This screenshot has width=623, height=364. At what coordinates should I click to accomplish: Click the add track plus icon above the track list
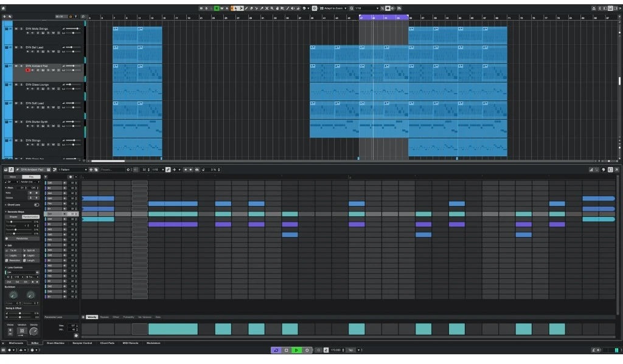(4, 16)
